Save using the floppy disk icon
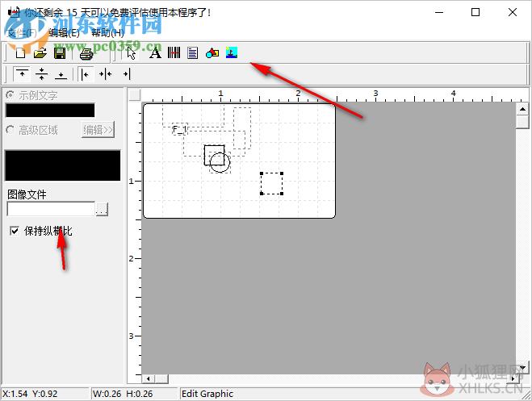Screen dimensions: 532x401 [60, 53]
